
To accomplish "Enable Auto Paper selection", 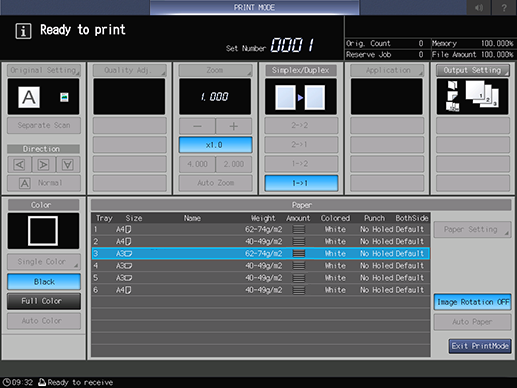I will pyautogui.click(x=472, y=322).
